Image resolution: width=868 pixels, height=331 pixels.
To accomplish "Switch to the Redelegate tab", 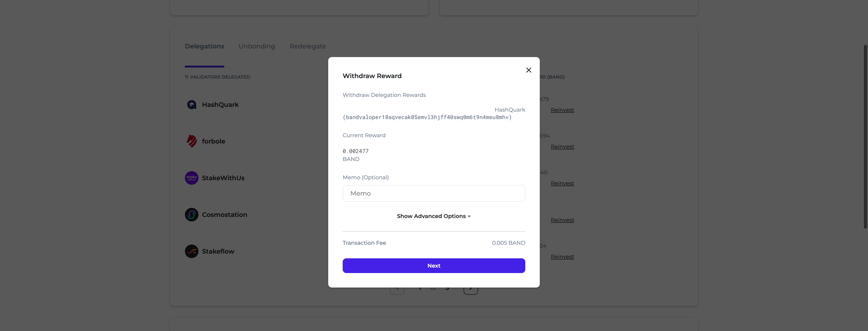I will tap(308, 46).
